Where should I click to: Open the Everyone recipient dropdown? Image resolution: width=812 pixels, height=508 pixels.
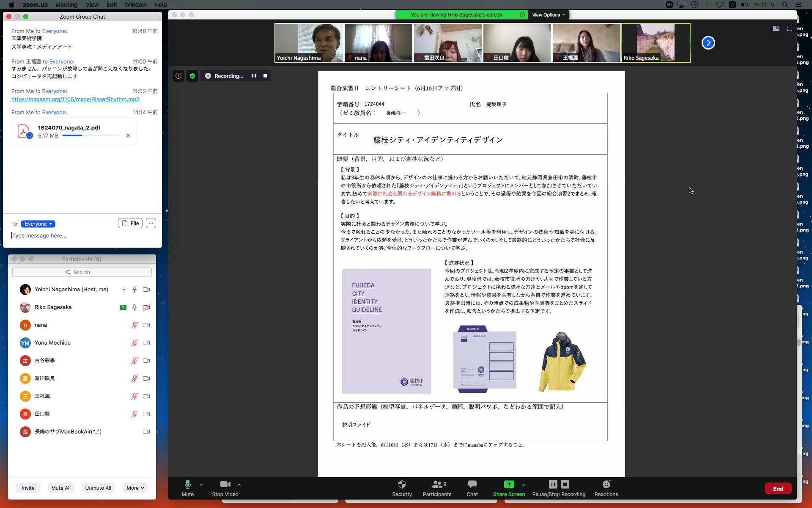click(38, 224)
